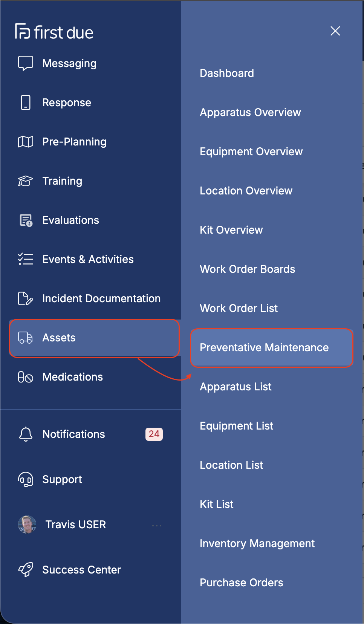Open Kit Overview
The image size is (364, 624).
click(231, 230)
